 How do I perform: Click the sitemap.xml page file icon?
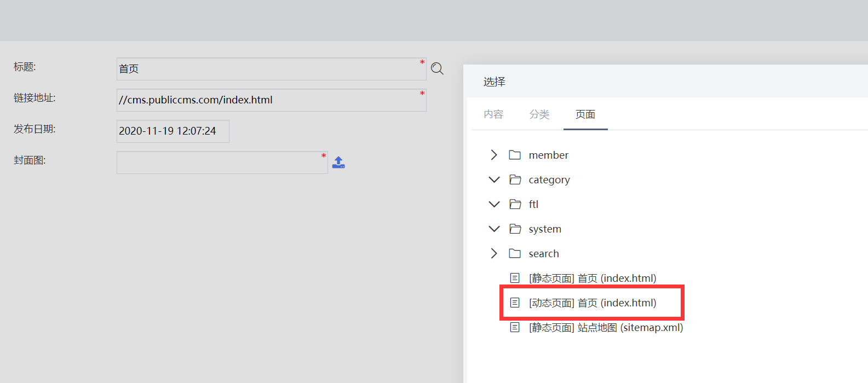coord(515,327)
